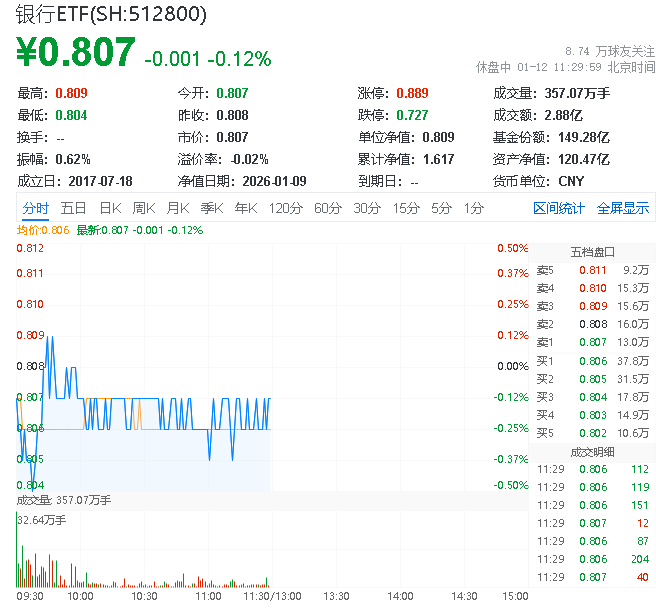This screenshot has height=615, width=656.
Task: Switch to the 5分 interval tab
Action: pyautogui.click(x=441, y=208)
